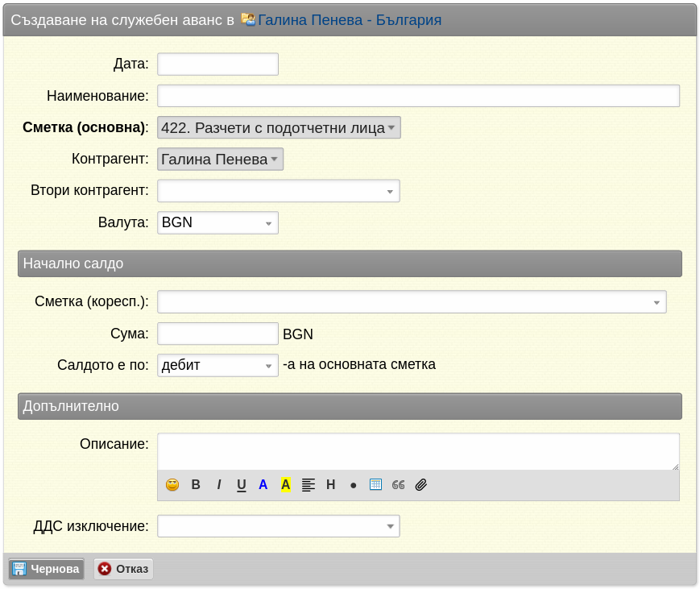Viewport: 700px width, 589px height.
Task: Save as draft with Чернова button
Action: tap(47, 569)
